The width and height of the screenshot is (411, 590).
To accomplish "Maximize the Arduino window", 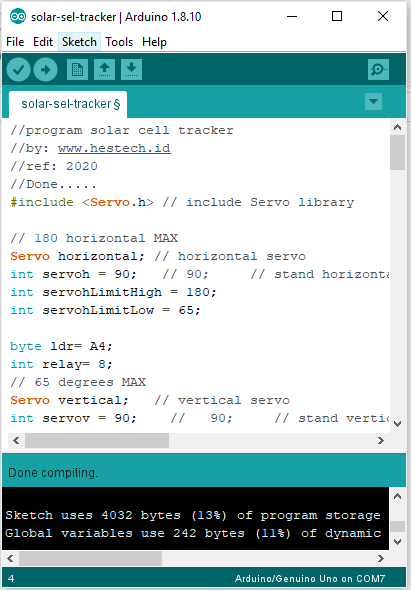I will pyautogui.click(x=337, y=17).
